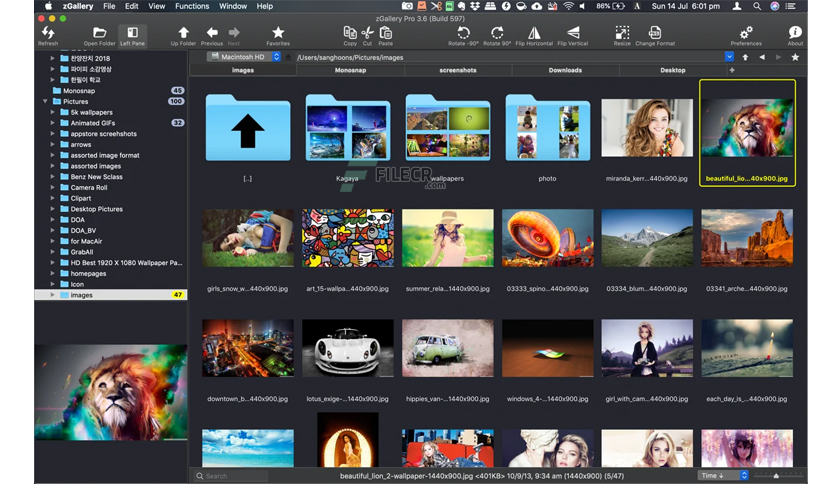
Task: Add a new tab with plus
Action: click(732, 70)
